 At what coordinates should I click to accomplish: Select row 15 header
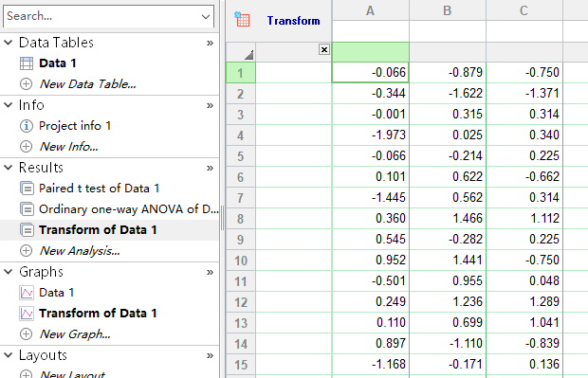point(241,364)
